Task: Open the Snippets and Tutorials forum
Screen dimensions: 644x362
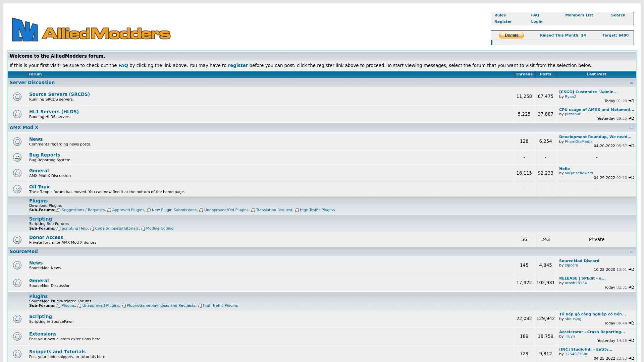Action: (x=57, y=352)
